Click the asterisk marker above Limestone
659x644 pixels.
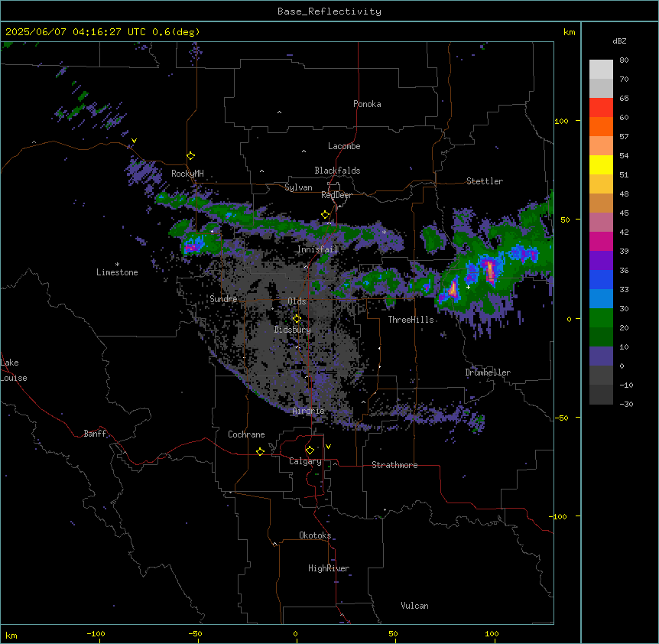click(x=117, y=265)
